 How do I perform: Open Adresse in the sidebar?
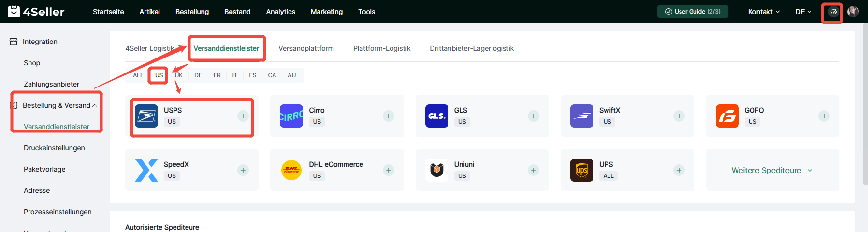pyautogui.click(x=37, y=190)
